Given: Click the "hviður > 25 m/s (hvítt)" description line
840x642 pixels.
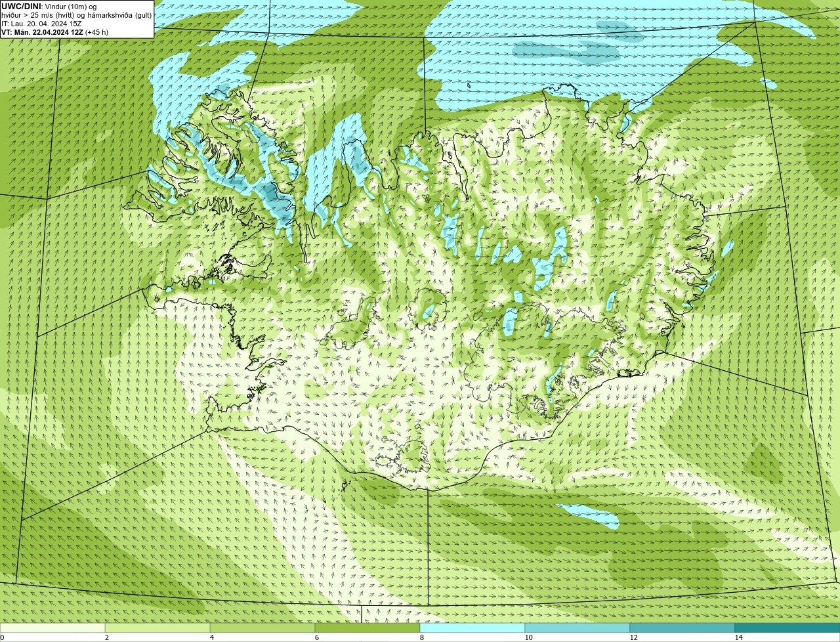Looking at the screenshot, I should [77, 15].
